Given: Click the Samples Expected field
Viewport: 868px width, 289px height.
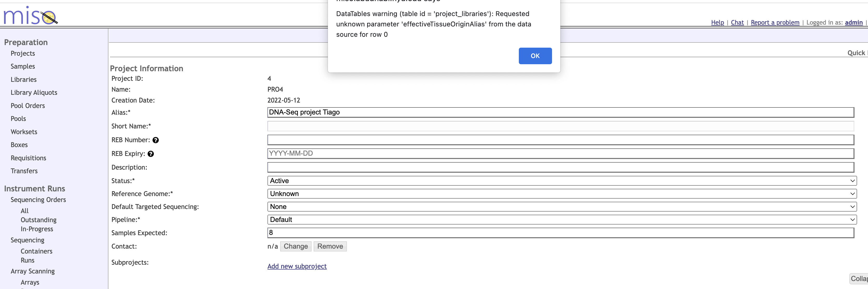Looking at the screenshot, I should coord(472,233).
